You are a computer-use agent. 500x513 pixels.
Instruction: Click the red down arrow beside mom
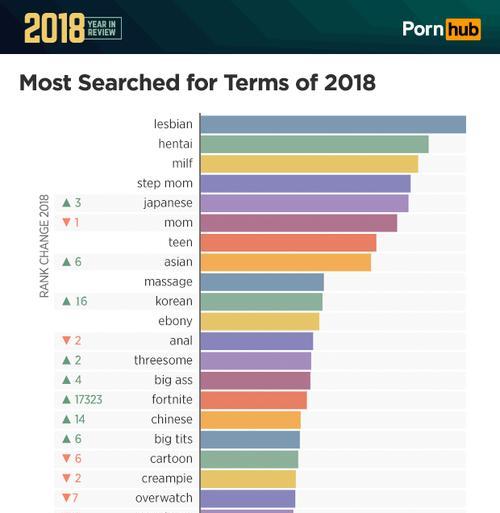67,222
